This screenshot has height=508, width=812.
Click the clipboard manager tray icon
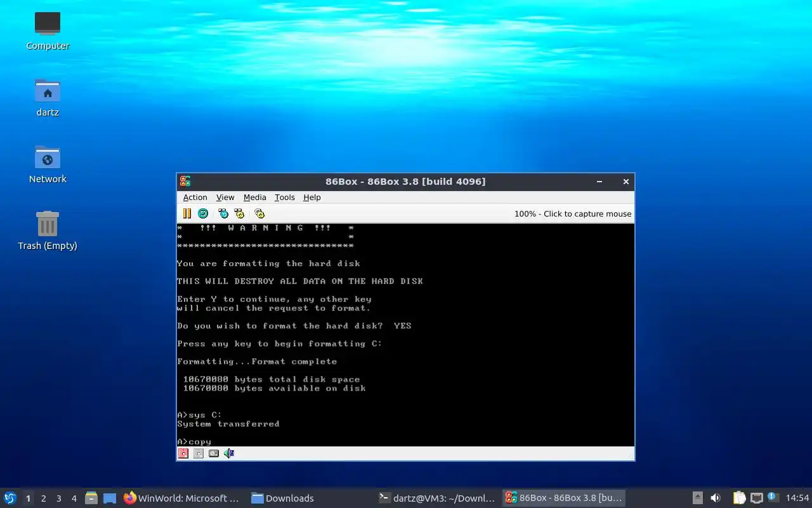[739, 498]
